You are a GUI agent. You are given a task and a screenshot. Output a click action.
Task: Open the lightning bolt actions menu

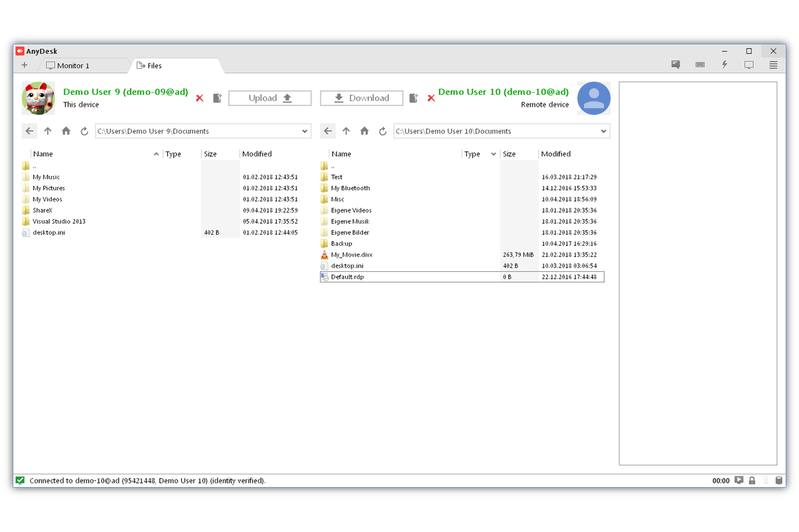tap(725, 65)
